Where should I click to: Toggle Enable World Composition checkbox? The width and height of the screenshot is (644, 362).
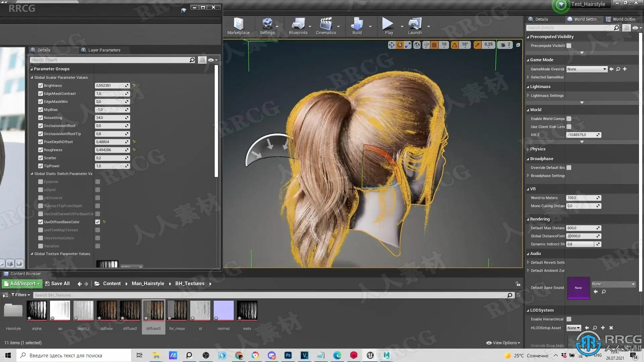569,119
